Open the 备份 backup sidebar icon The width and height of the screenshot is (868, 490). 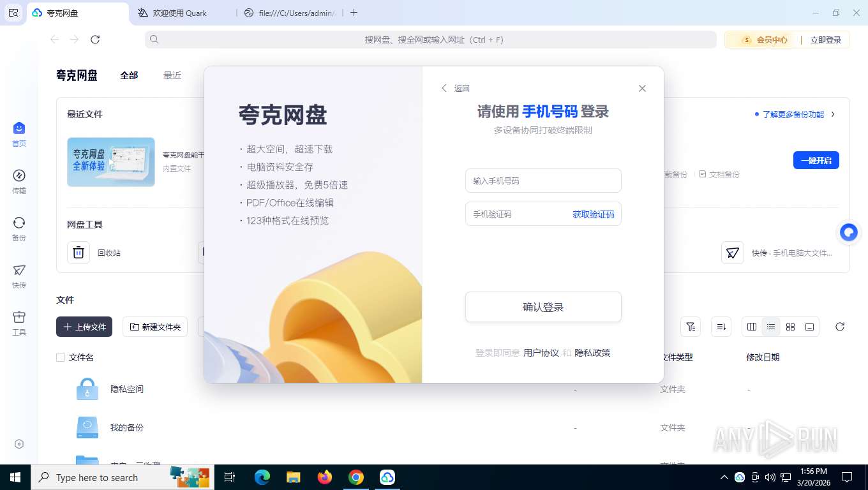point(19,228)
